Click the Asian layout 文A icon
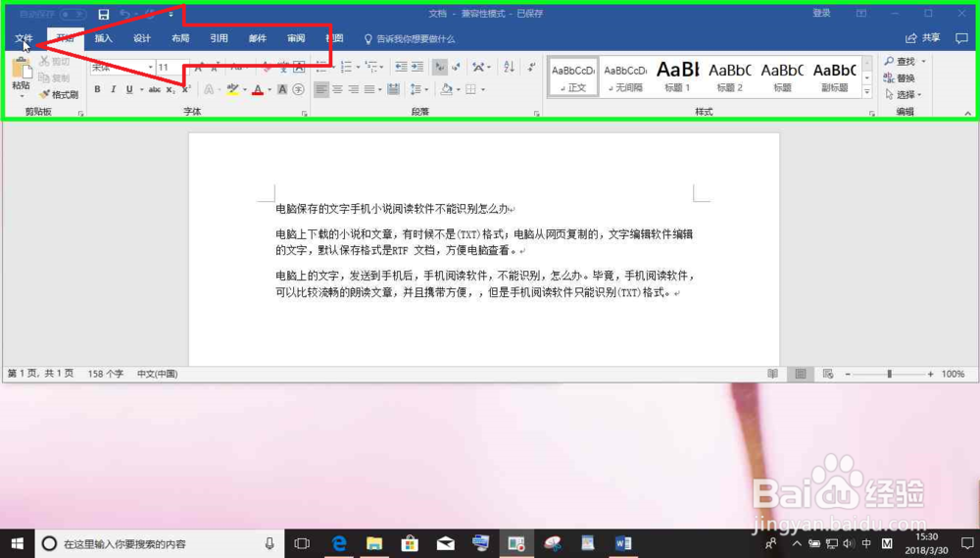This screenshot has width=980, height=558. tap(480, 67)
